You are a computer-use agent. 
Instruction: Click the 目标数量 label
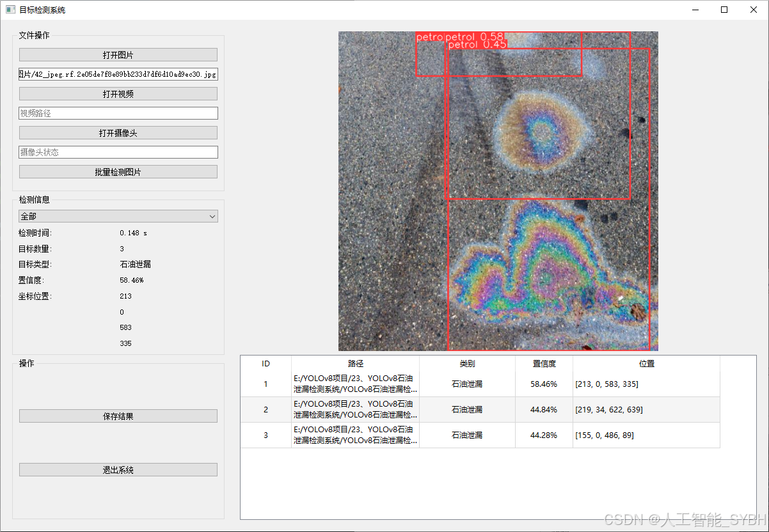[35, 249]
